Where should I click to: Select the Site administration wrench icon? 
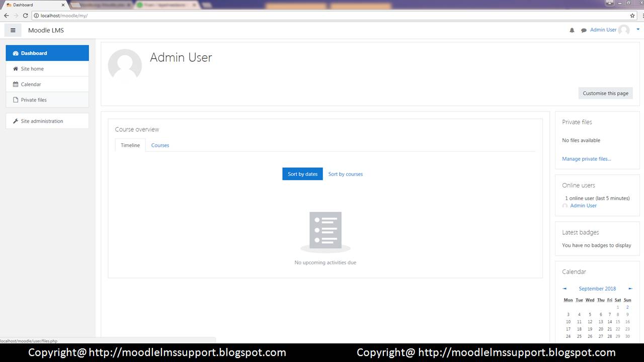[17, 121]
